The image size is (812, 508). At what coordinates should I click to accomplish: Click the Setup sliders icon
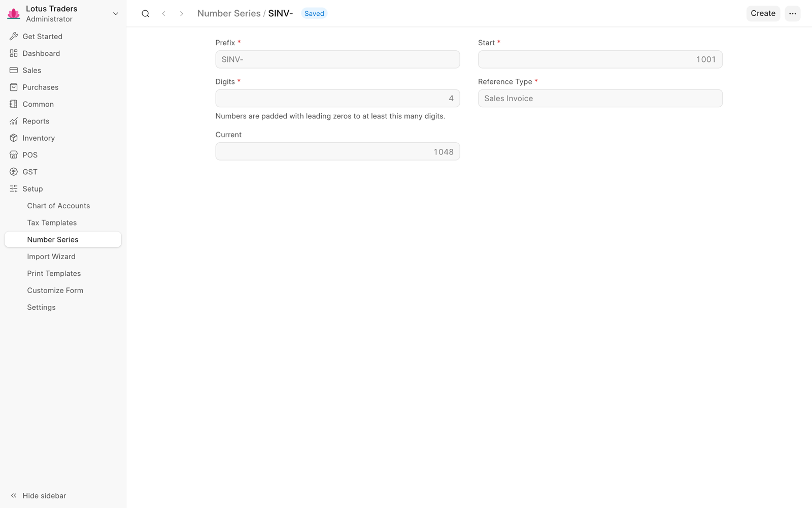coord(14,189)
